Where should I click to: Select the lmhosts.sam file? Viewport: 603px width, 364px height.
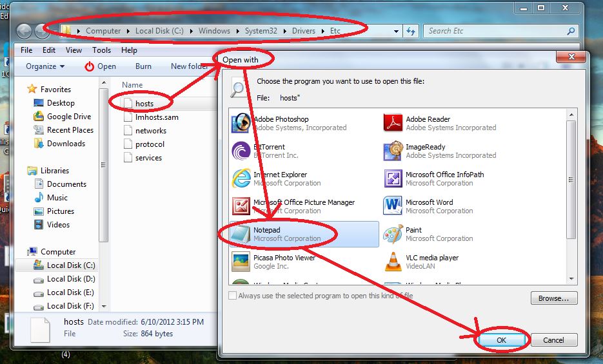pyautogui.click(x=157, y=117)
